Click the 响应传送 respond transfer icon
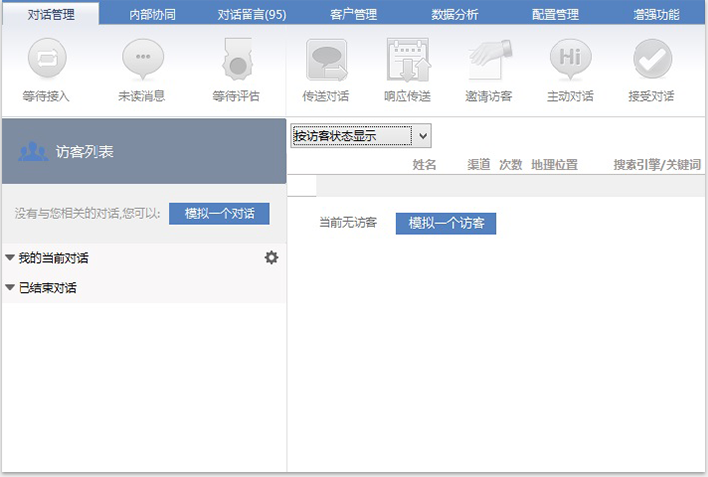This screenshot has width=708, height=477. pos(407,61)
